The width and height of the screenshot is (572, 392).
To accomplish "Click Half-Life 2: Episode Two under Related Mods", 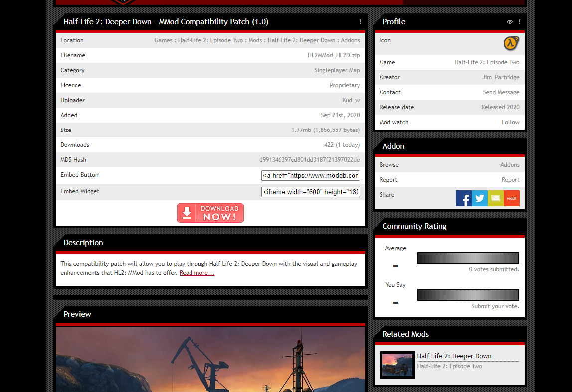I will point(449,366).
